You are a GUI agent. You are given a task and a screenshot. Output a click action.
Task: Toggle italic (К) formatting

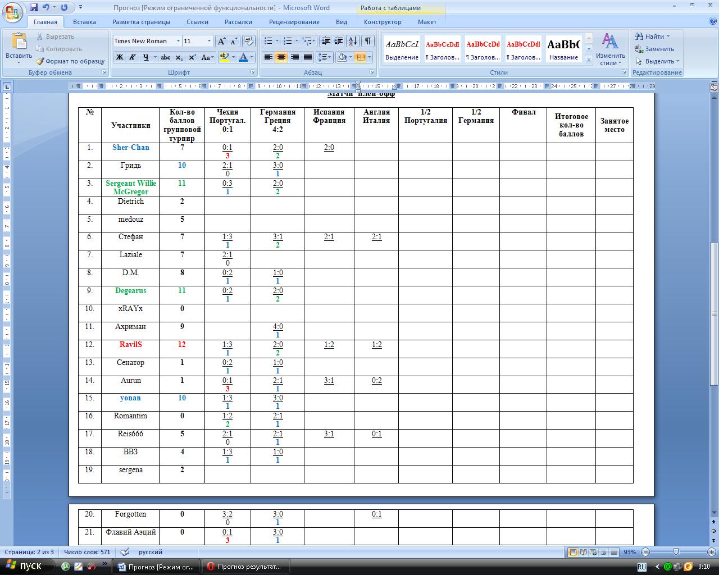pyautogui.click(x=133, y=57)
